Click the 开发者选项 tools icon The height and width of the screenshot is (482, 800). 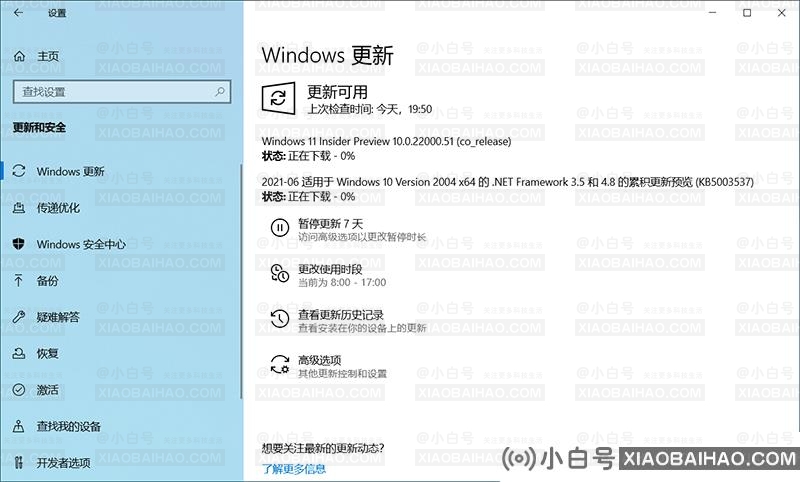19,463
